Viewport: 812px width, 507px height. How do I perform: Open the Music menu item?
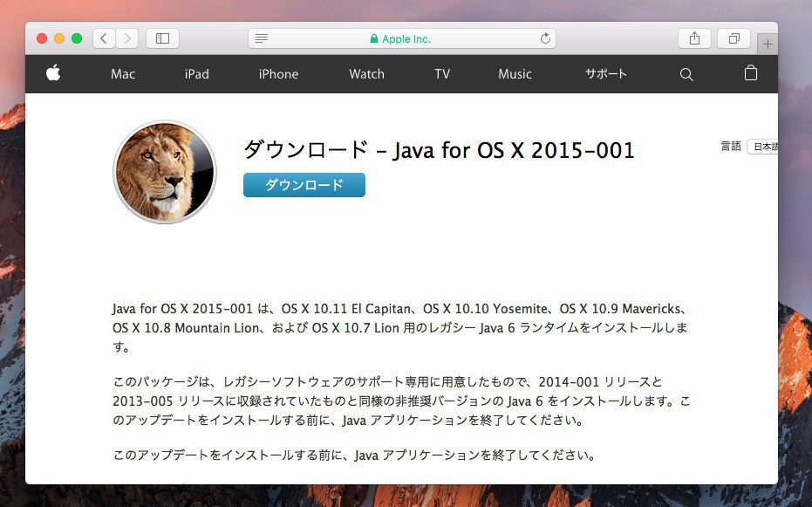click(x=515, y=74)
